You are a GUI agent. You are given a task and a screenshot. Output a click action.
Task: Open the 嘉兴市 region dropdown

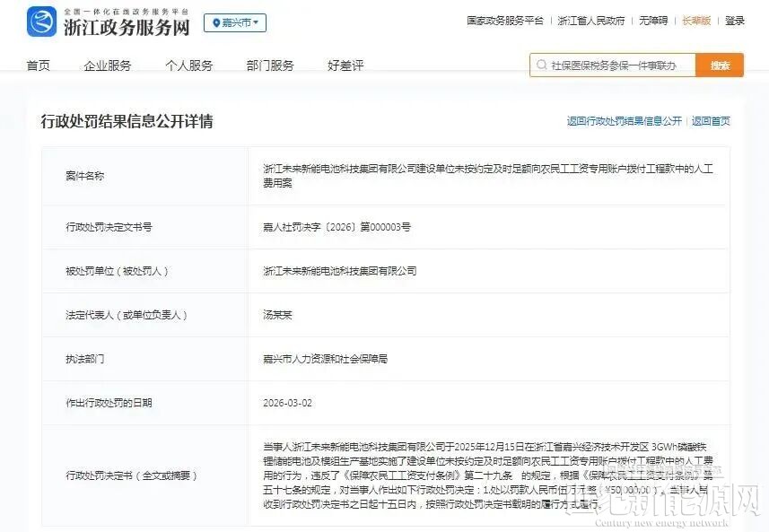pos(235,22)
